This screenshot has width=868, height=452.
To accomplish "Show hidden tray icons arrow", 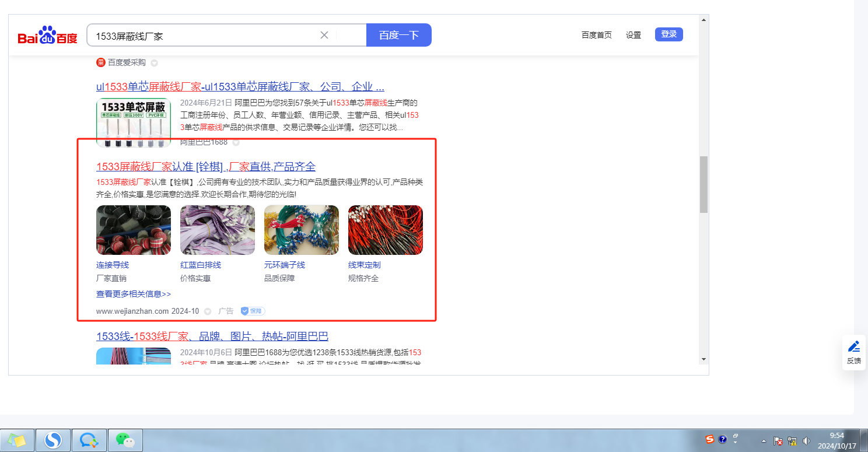I will point(764,442).
